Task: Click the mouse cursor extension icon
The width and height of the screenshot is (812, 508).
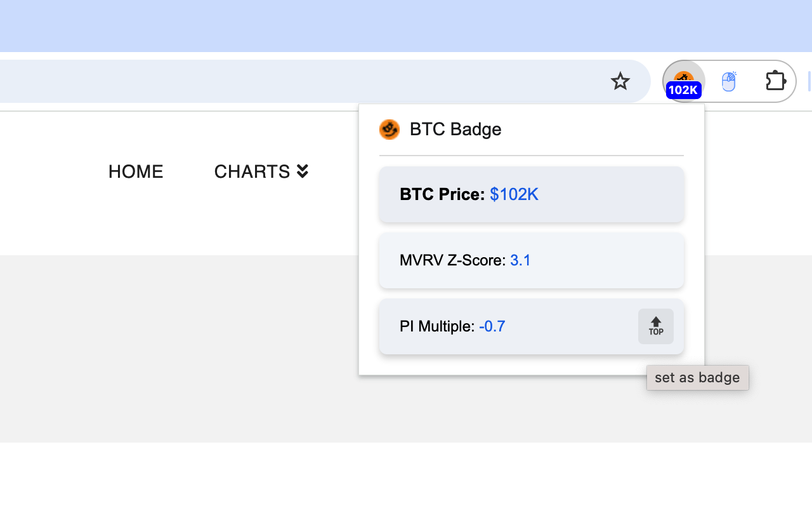Action: click(729, 81)
